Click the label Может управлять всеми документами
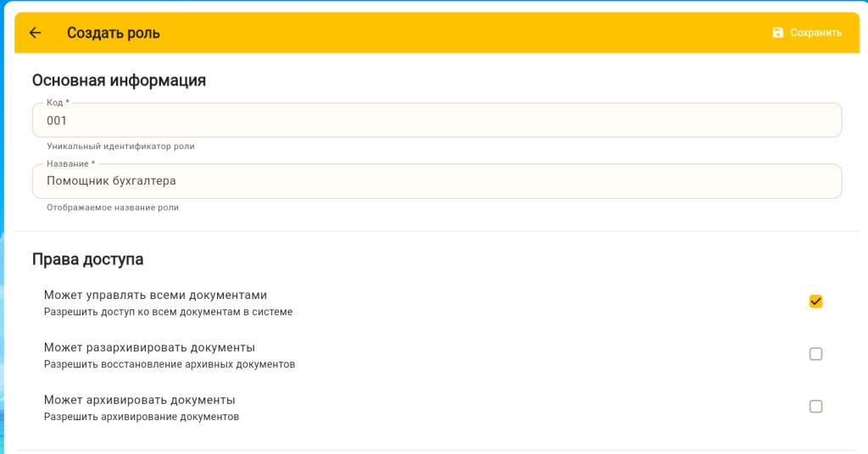This screenshot has width=868, height=454. pyautogui.click(x=155, y=295)
